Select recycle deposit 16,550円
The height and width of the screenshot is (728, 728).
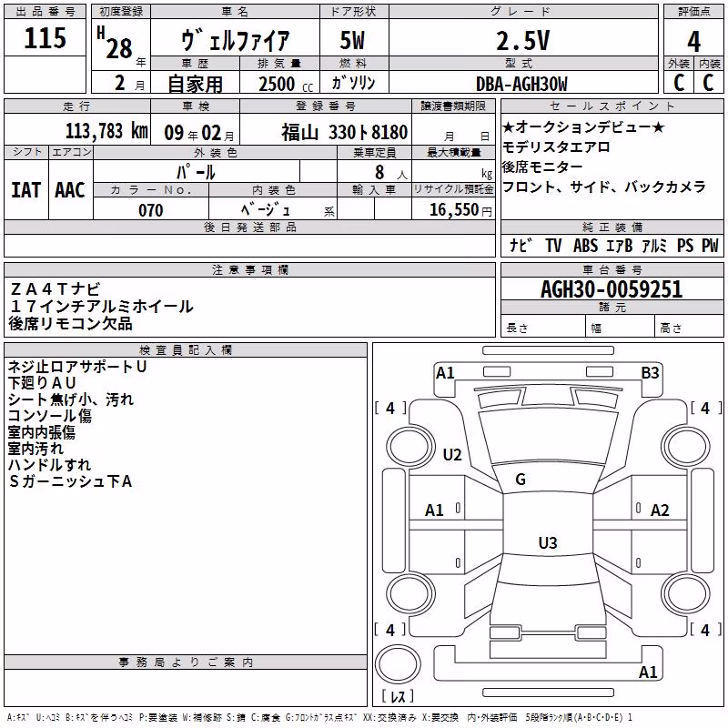[x=460, y=210]
